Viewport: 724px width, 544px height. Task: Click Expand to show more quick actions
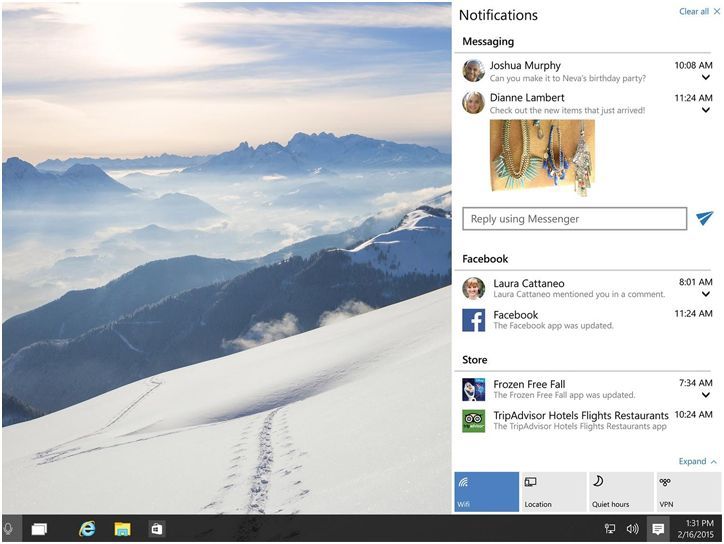698,461
